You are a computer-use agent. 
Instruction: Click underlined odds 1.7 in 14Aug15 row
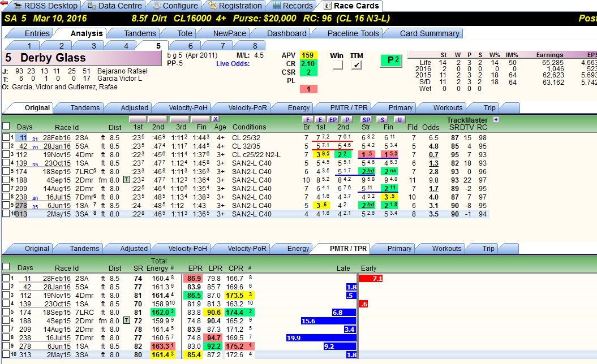433,189
